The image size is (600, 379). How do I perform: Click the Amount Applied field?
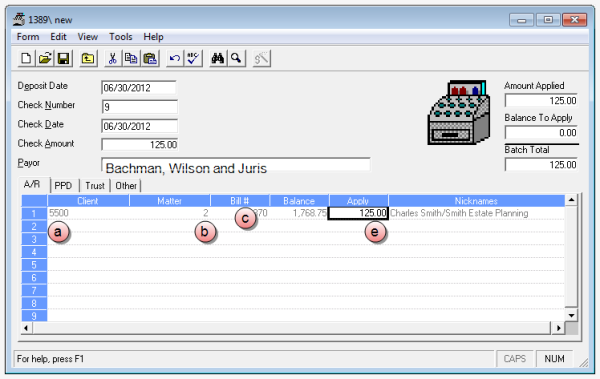[x=541, y=101]
